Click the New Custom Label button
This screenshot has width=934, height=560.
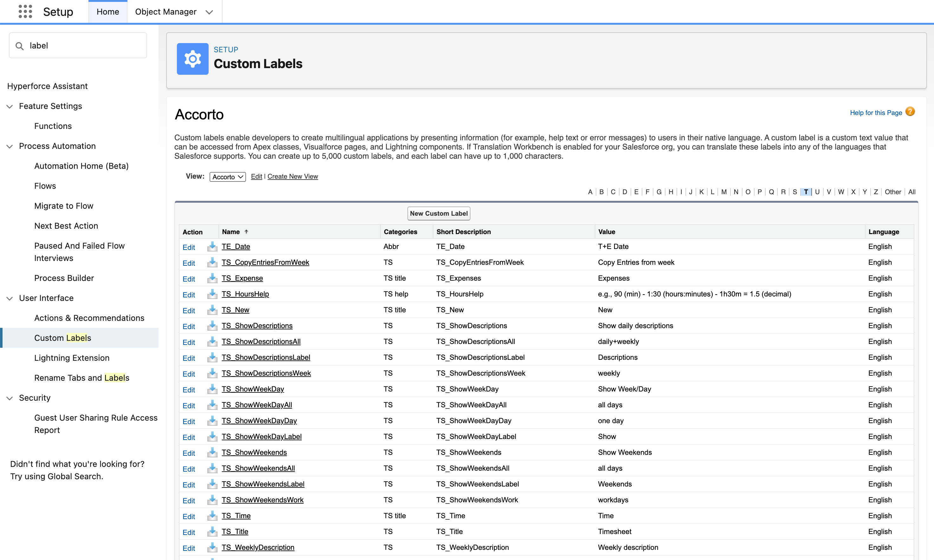(438, 213)
